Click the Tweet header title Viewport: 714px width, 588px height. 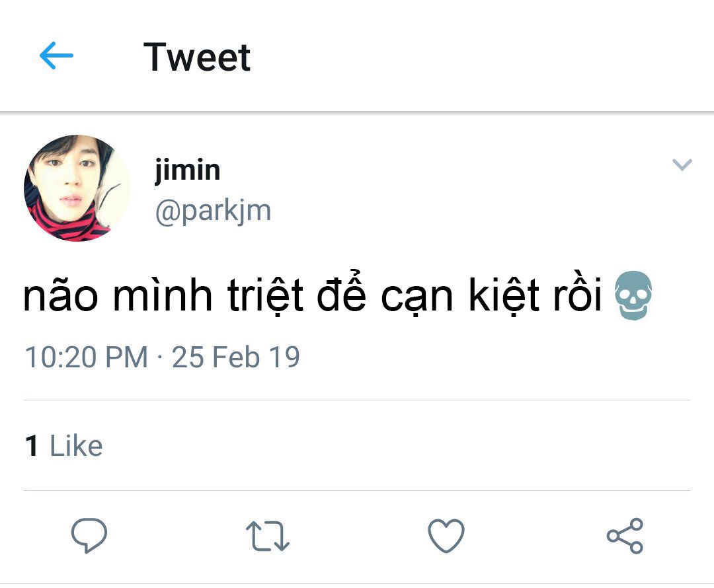click(197, 57)
